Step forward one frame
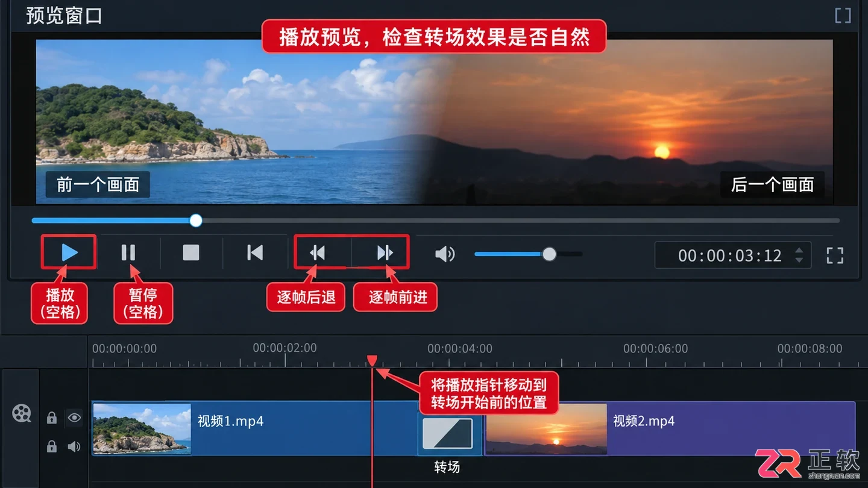Screen dimensions: 868x488 pos(385,252)
